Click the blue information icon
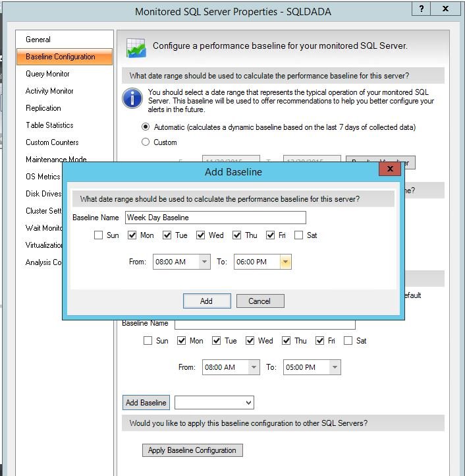 132,98
